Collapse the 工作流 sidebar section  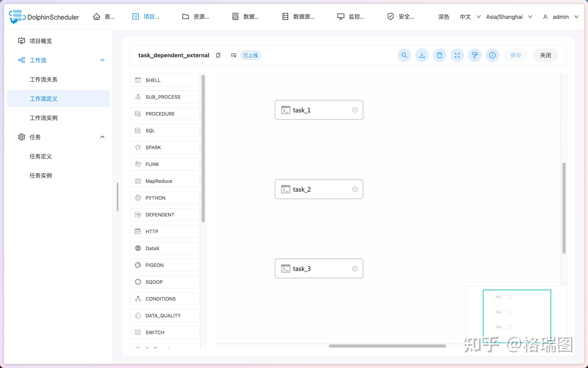tap(102, 60)
